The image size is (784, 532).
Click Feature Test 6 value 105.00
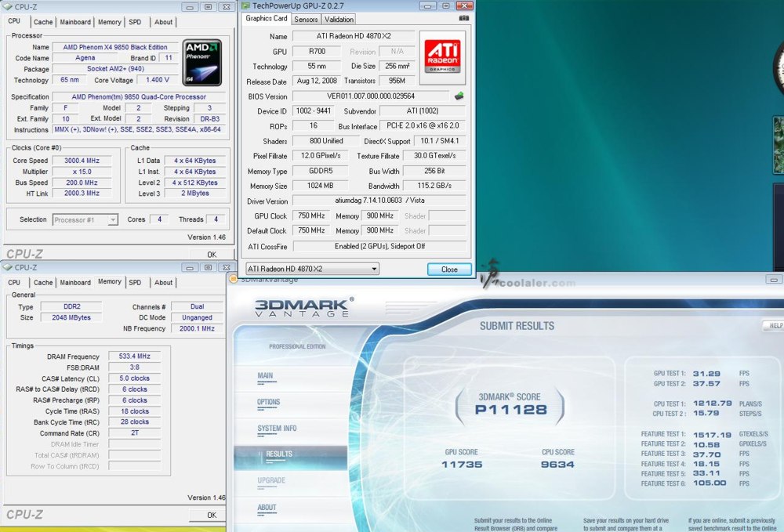(710, 483)
